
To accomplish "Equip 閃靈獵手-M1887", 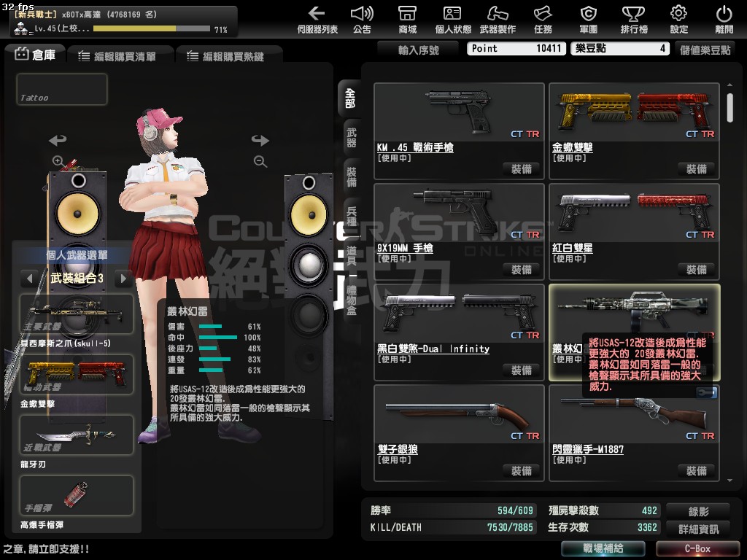I will click(x=696, y=471).
